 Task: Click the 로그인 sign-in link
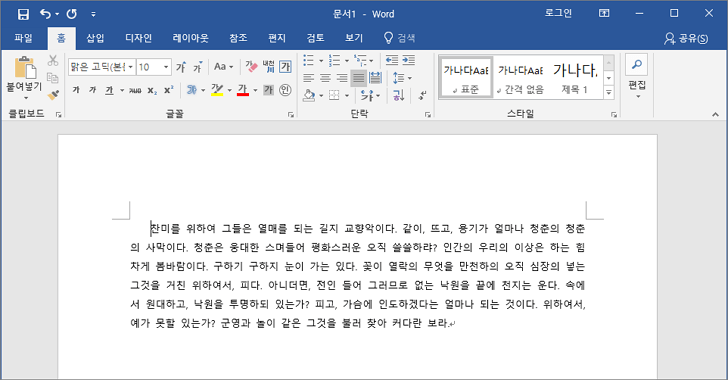[x=558, y=13]
